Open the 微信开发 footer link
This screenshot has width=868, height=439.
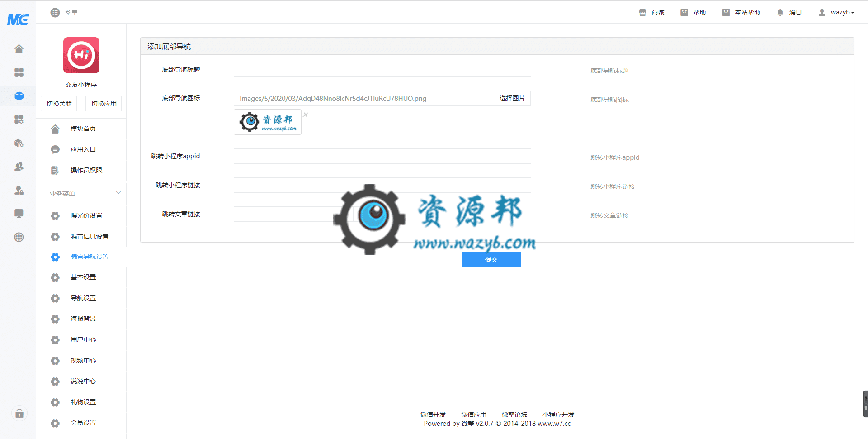click(x=433, y=415)
